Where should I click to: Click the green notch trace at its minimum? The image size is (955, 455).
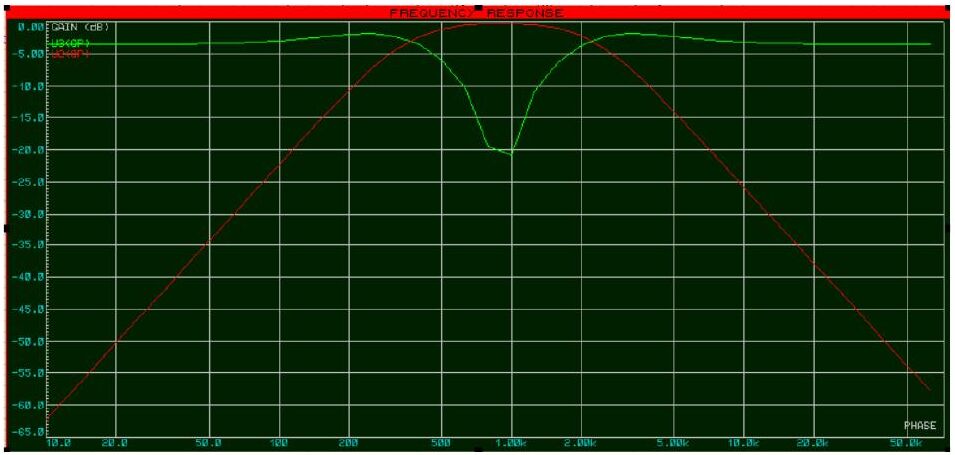coord(511,155)
